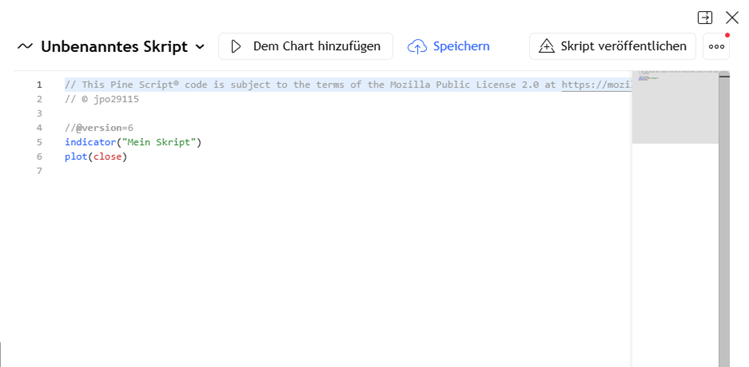Click the publish icon in Skript veröffentlichen
749x367 pixels.
coord(546,46)
